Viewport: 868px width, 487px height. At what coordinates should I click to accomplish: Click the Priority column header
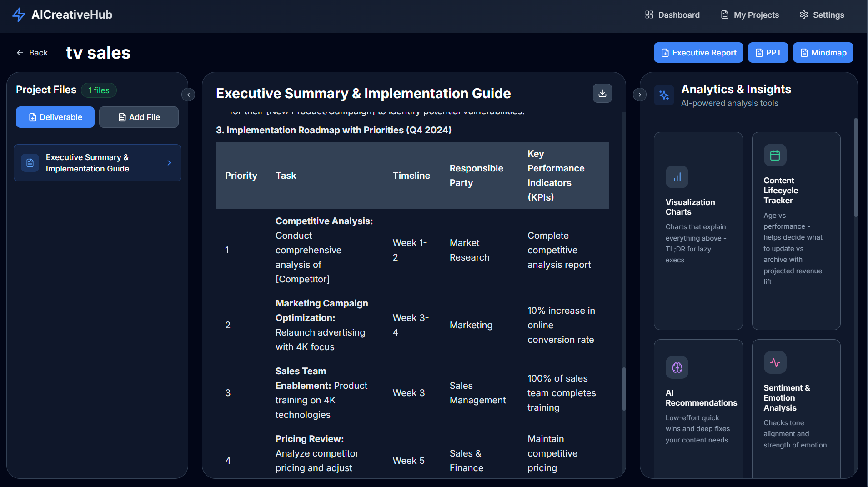tap(241, 176)
